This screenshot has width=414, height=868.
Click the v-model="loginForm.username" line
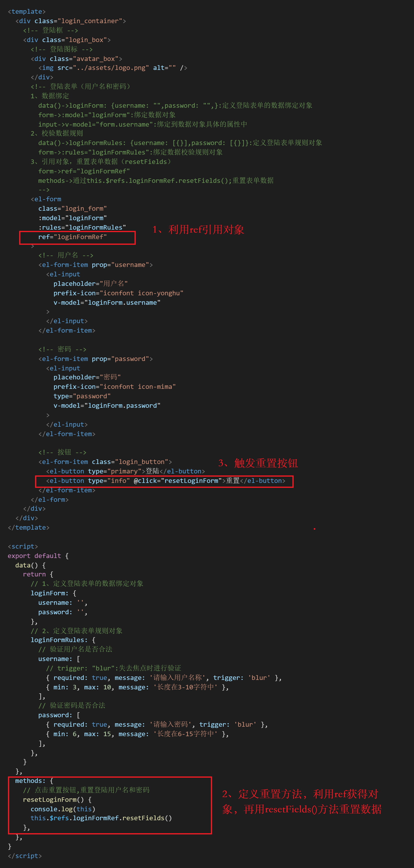(x=107, y=303)
